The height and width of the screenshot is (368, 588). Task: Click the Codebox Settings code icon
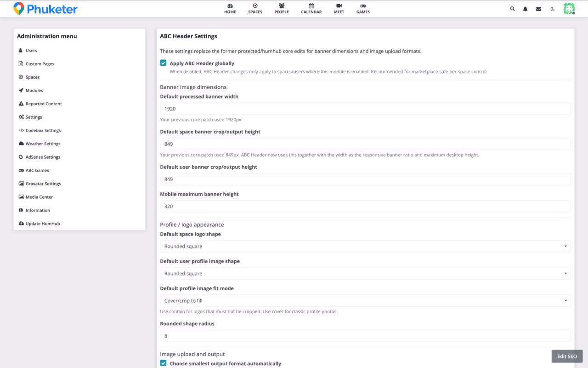[x=21, y=131]
